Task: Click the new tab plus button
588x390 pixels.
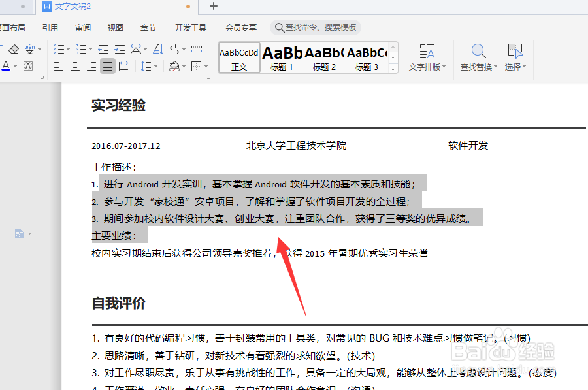Action: tap(214, 6)
